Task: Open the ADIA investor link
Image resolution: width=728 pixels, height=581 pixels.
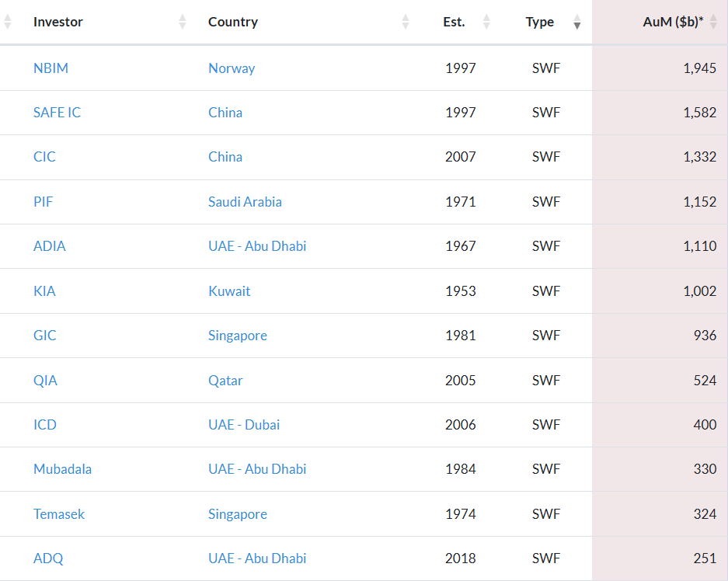Action: pyautogui.click(x=50, y=246)
